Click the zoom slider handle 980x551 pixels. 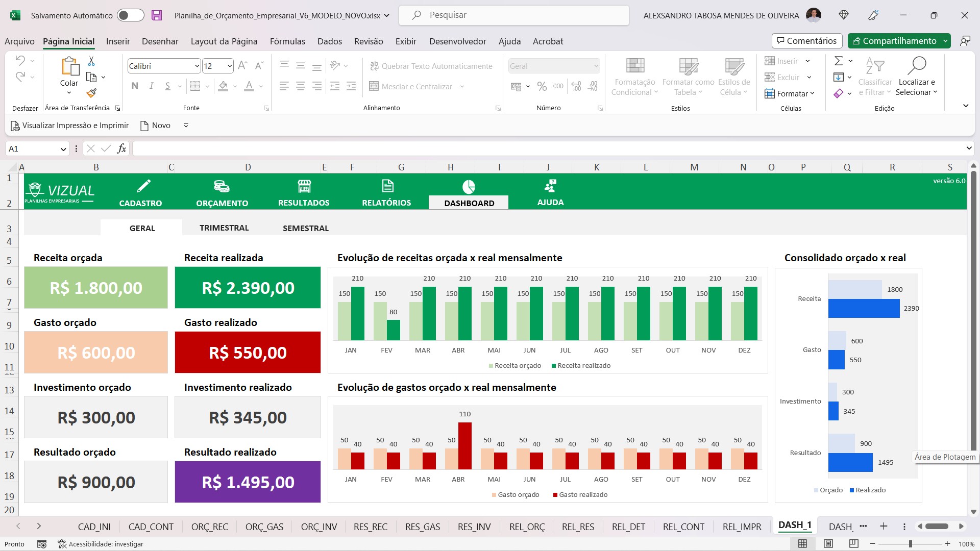pyautogui.click(x=910, y=544)
